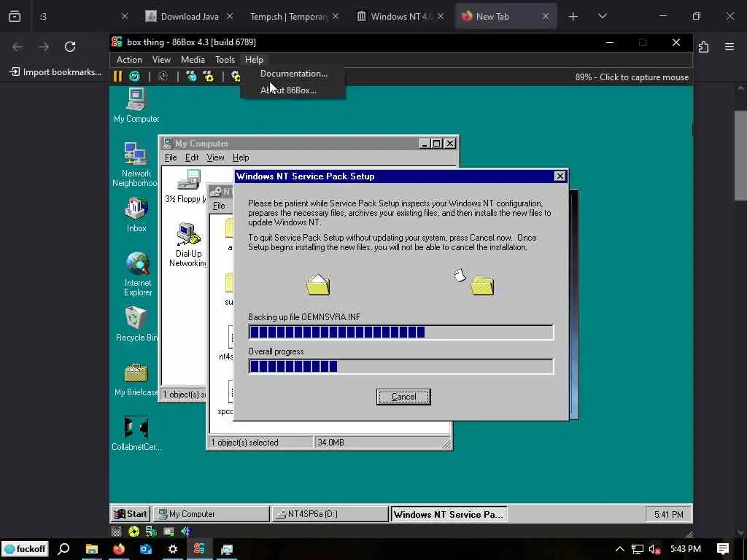This screenshot has height=560, width=747.
Task: Click the Overall progress bar
Action: point(400,366)
